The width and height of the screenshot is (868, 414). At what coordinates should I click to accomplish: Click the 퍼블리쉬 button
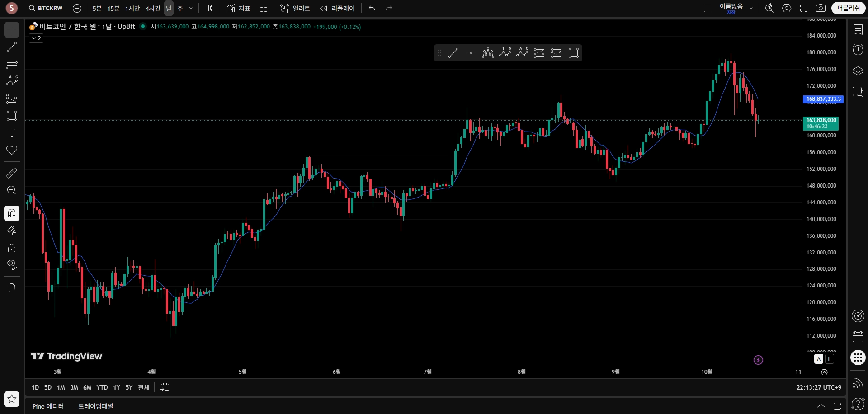click(848, 8)
